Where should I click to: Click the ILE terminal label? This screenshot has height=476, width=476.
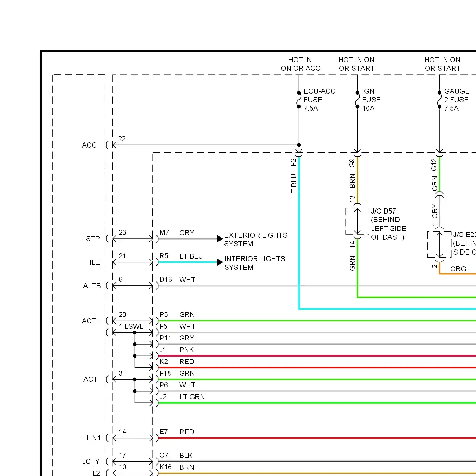(x=95, y=262)
